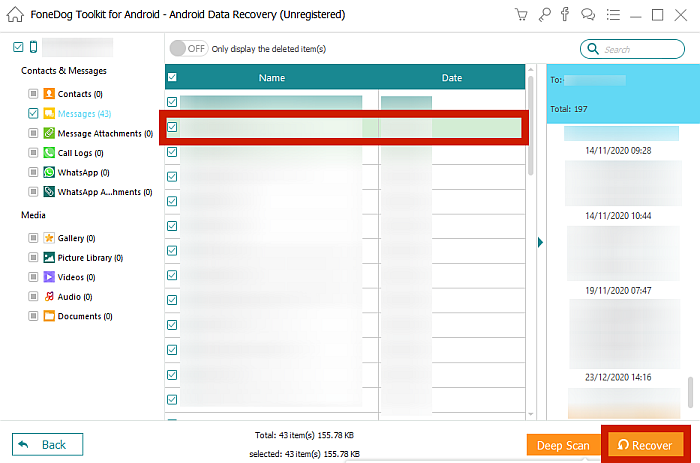Go to the home screen icon
700x463 pixels.
[x=15, y=14]
